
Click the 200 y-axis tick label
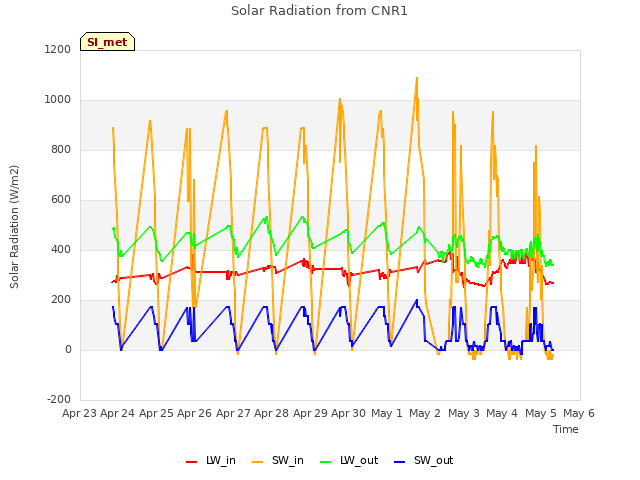click(61, 300)
